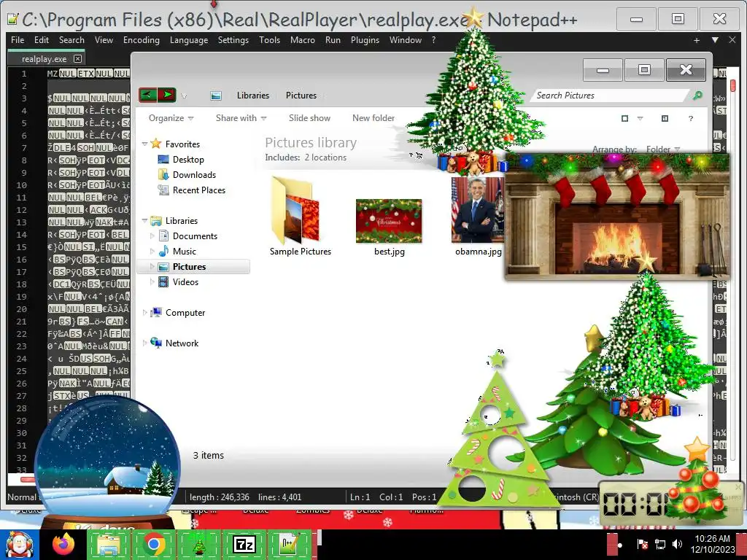Focus the Search Pictures field

pyautogui.click(x=610, y=96)
